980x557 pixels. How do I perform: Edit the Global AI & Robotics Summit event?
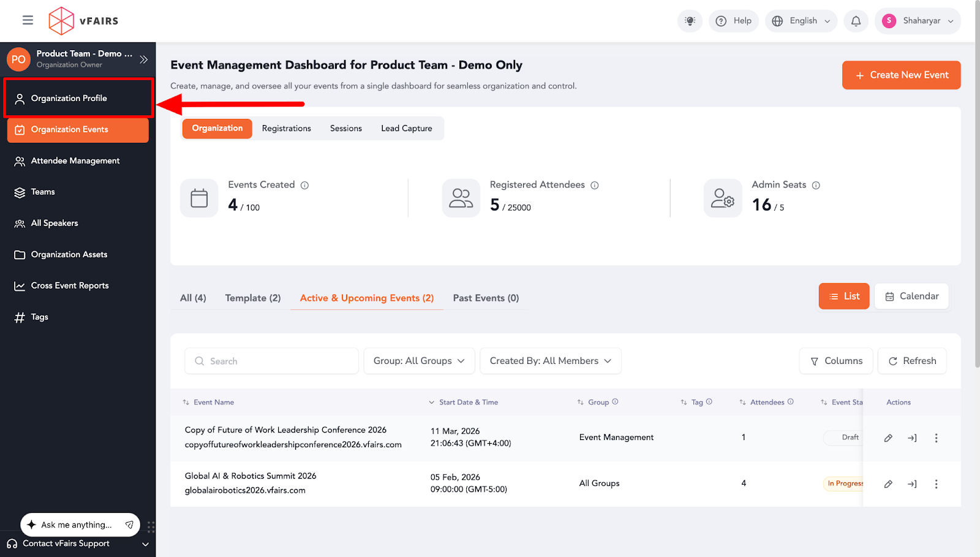pos(888,484)
